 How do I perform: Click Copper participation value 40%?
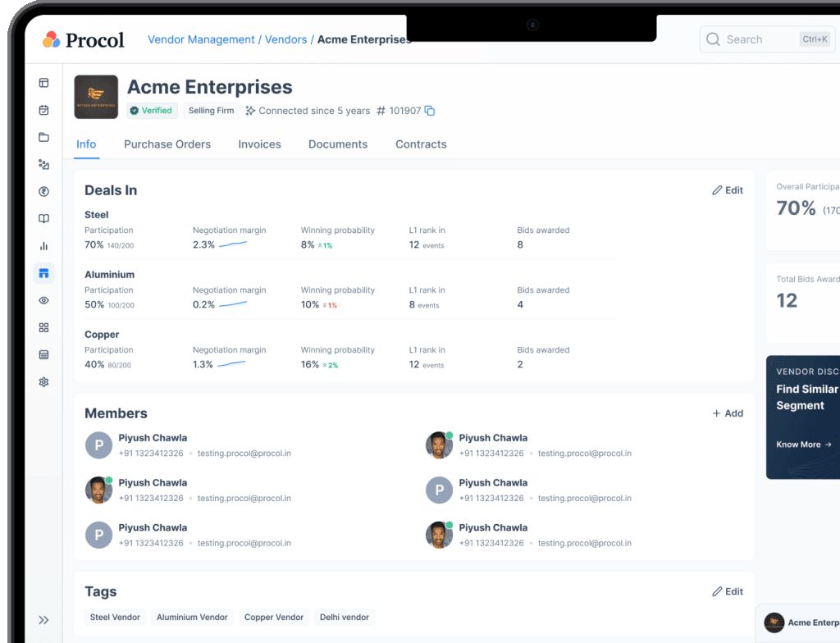coord(94,364)
